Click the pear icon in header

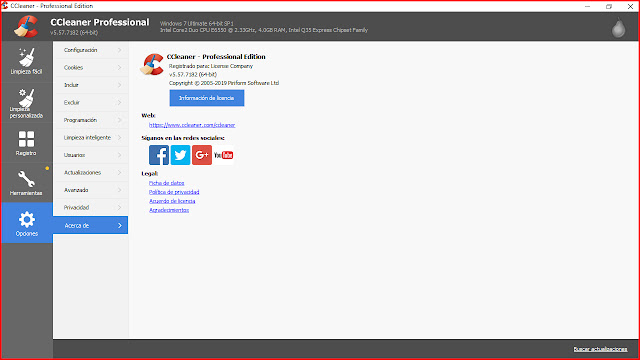[x=618, y=28]
